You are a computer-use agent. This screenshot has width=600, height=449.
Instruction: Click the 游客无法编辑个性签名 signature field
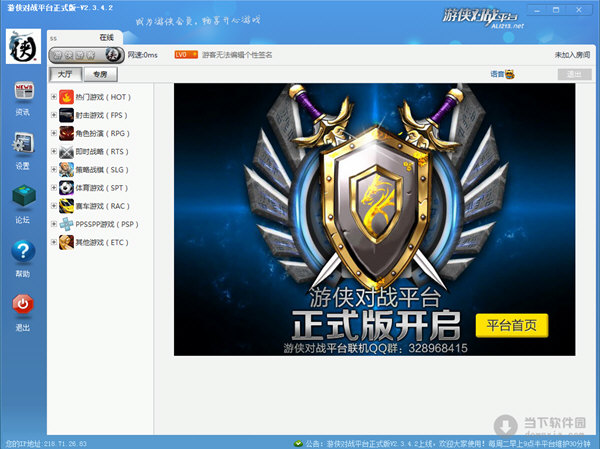tap(237, 55)
